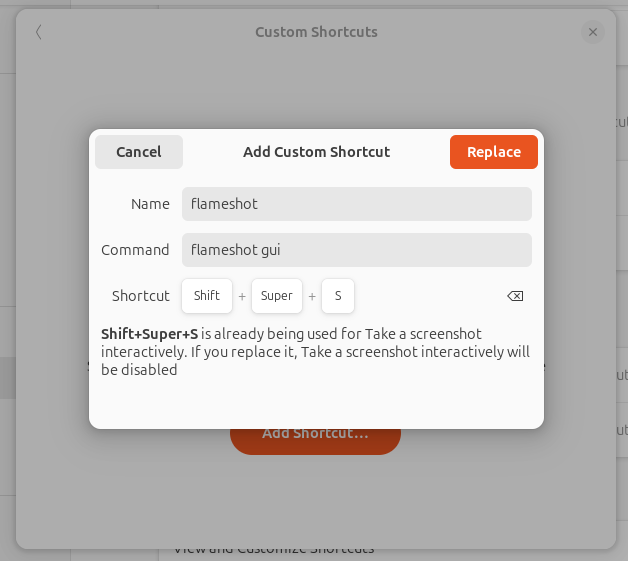
Task: Go back using the header chevron
Action: tap(39, 32)
